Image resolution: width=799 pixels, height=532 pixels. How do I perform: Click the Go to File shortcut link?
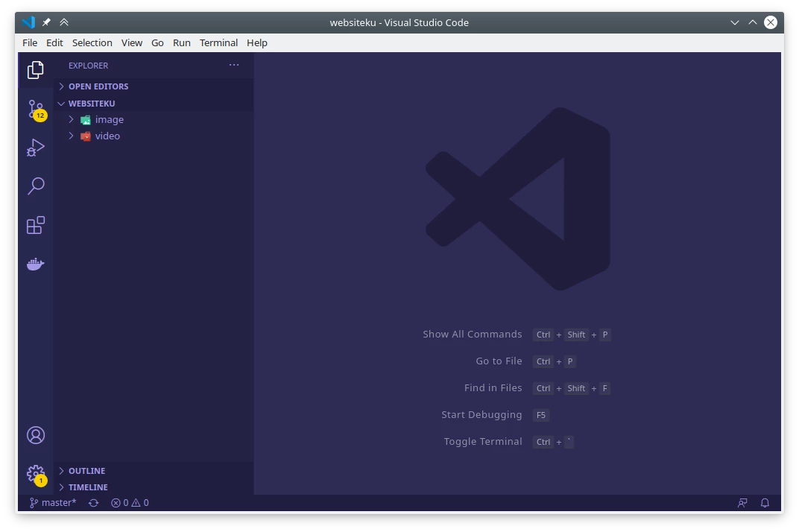(499, 361)
